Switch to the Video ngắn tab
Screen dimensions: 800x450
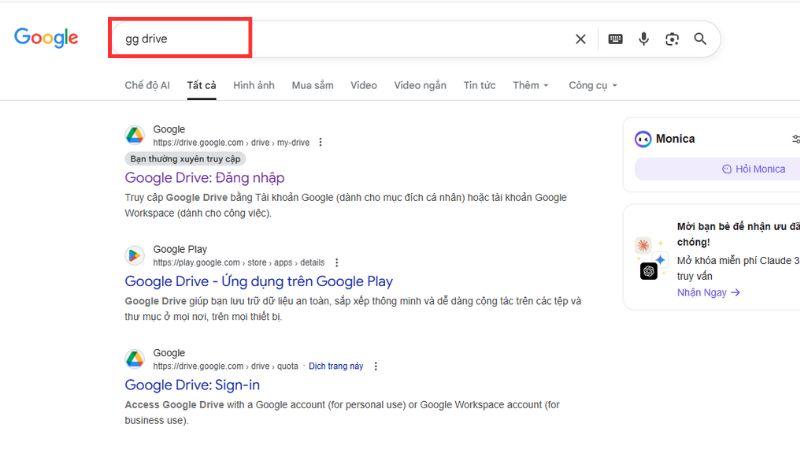(420, 86)
